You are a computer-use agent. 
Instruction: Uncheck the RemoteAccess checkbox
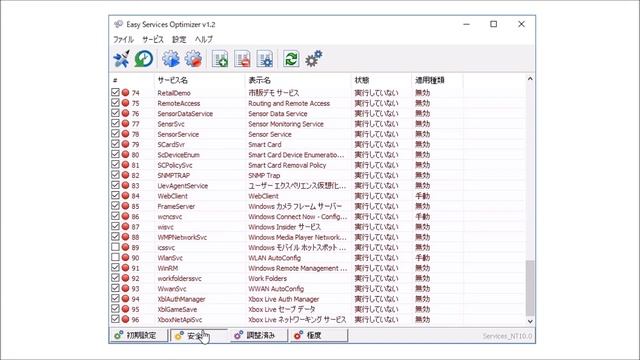tap(115, 103)
